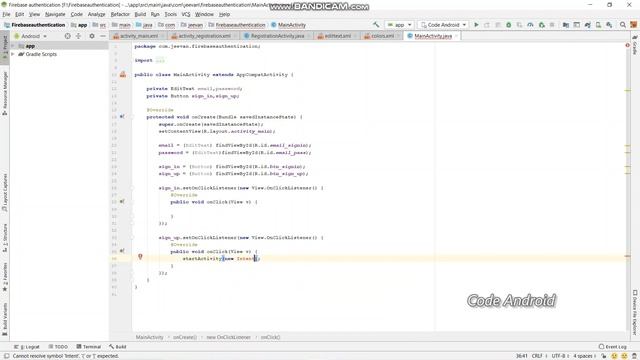
Task: Click the Search Everywhere magnifier icon
Action: pyautogui.click(x=623, y=25)
